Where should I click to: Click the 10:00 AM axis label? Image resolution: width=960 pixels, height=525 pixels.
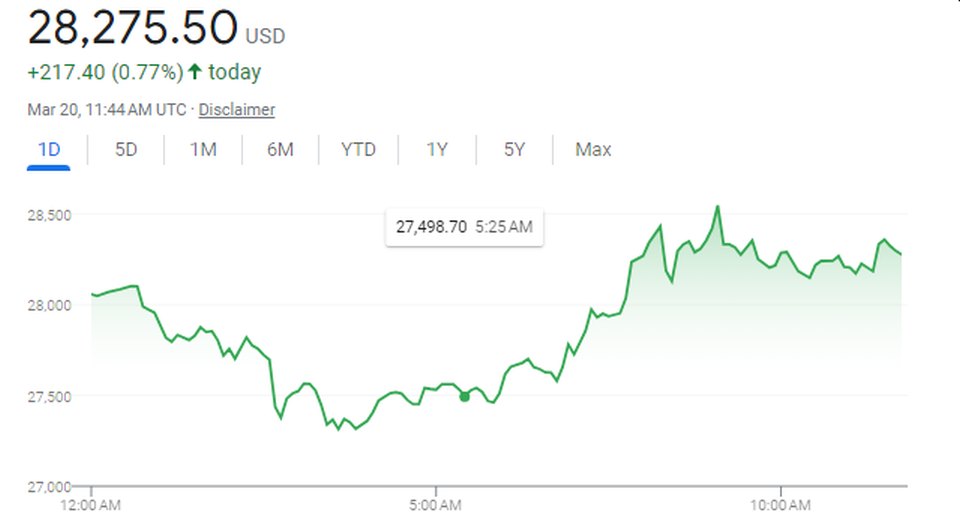pyautogui.click(x=780, y=504)
